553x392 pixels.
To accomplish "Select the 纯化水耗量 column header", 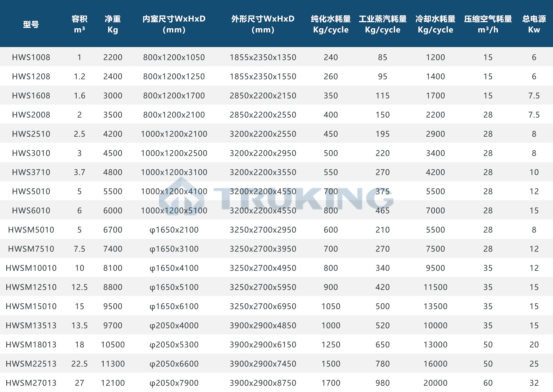I will click(x=331, y=24).
